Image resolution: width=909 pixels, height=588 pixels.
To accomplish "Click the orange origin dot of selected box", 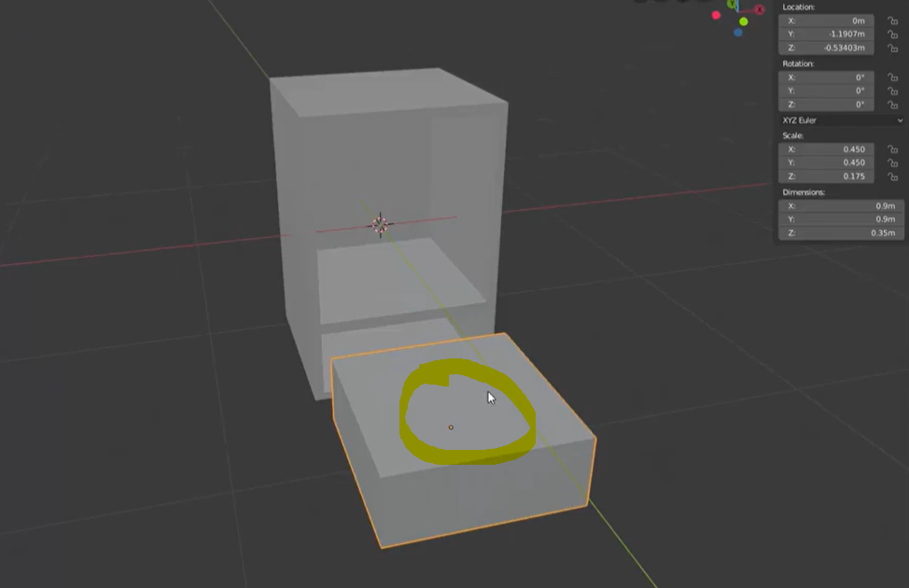I will (x=451, y=427).
